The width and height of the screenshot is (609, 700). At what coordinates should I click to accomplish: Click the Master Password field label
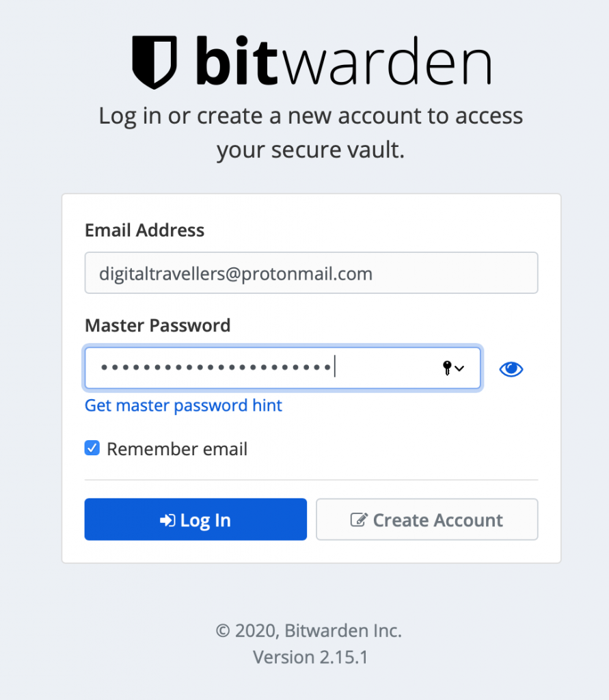click(157, 325)
